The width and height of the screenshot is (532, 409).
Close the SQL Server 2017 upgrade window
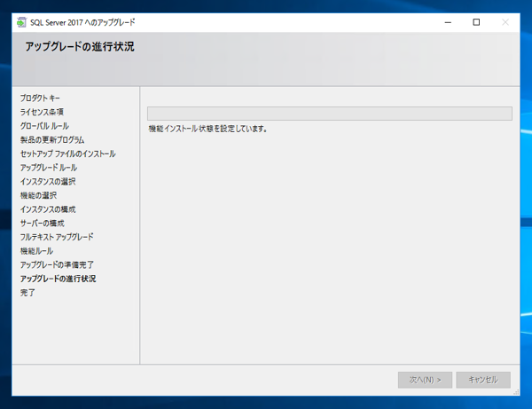(x=505, y=22)
